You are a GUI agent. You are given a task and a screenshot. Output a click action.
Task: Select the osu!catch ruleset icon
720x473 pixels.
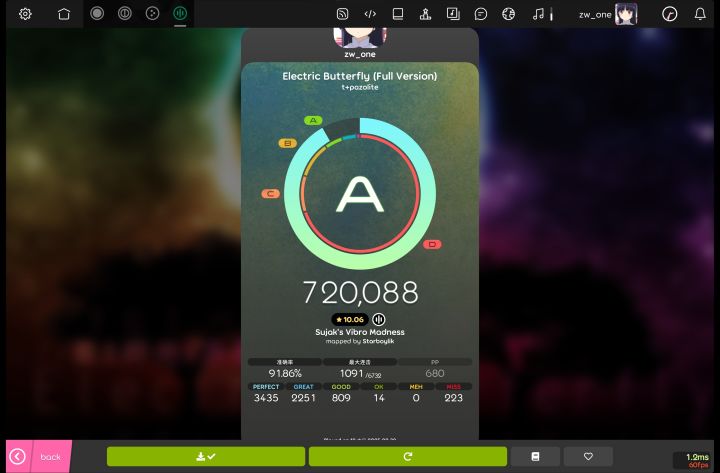coord(152,13)
